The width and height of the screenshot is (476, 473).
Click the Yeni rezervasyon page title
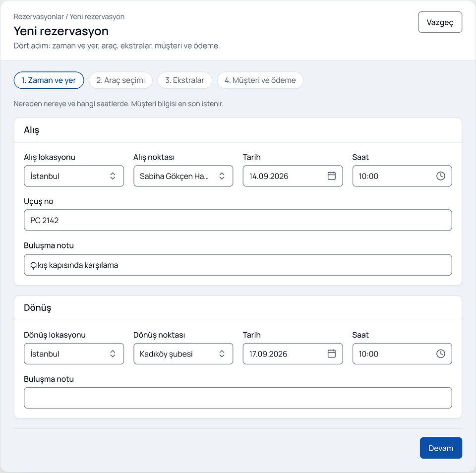click(61, 31)
